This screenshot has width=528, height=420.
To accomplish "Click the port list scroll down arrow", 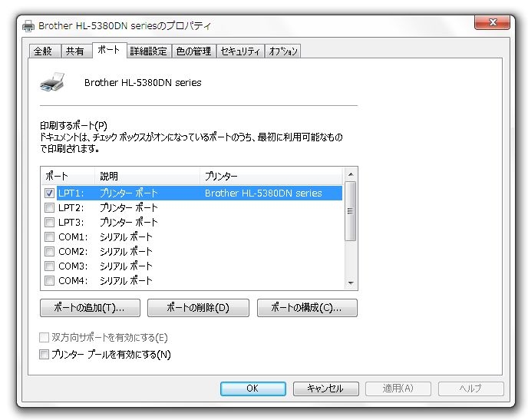I will [x=351, y=283].
